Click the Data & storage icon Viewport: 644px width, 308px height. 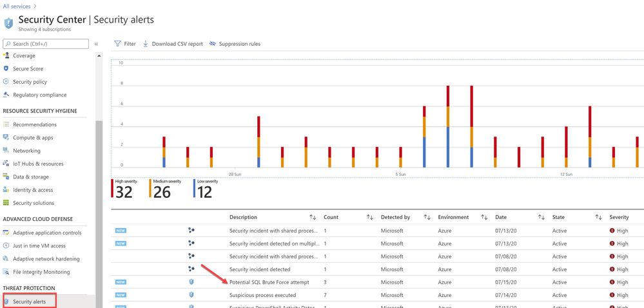6,177
